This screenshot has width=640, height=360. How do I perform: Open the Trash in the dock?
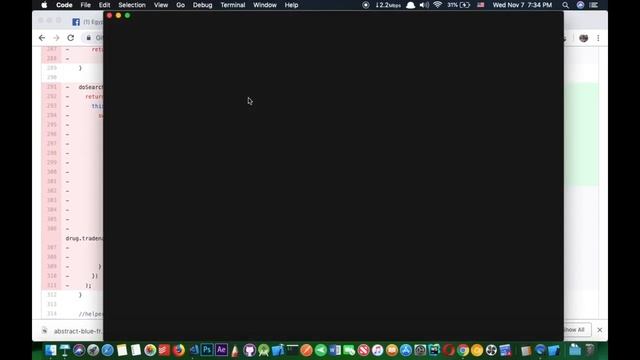coord(590,350)
